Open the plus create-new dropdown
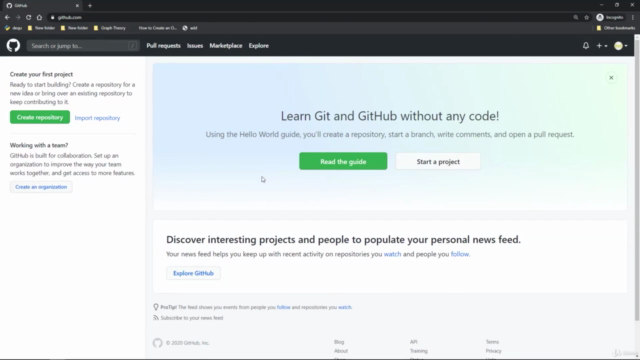The image size is (640, 360). [602, 46]
